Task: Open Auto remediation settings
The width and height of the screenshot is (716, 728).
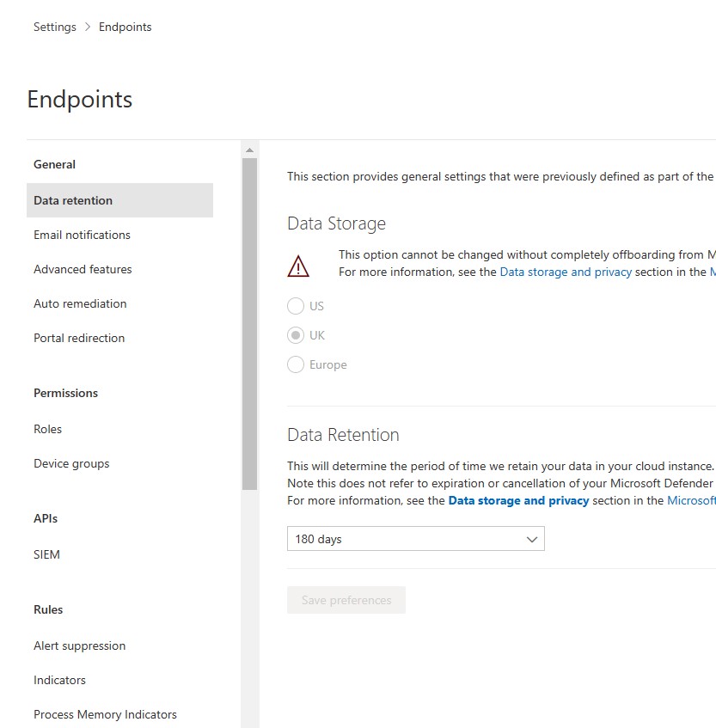Action: coord(80,303)
